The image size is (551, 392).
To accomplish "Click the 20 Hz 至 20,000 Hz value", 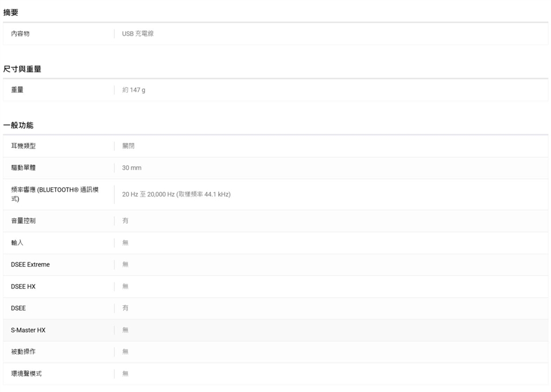I will tap(176, 195).
